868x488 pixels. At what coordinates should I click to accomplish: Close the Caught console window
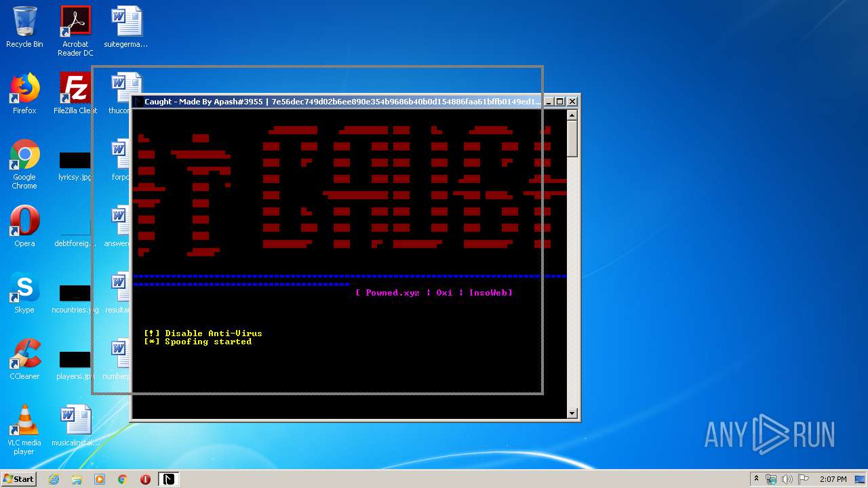(572, 102)
